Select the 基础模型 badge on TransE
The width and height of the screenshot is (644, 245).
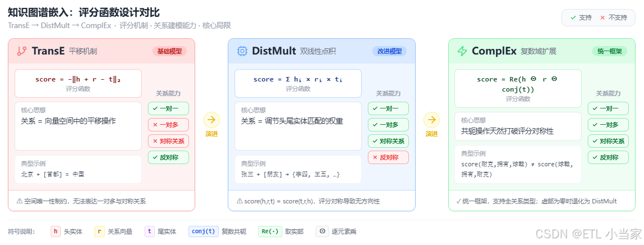click(x=170, y=51)
